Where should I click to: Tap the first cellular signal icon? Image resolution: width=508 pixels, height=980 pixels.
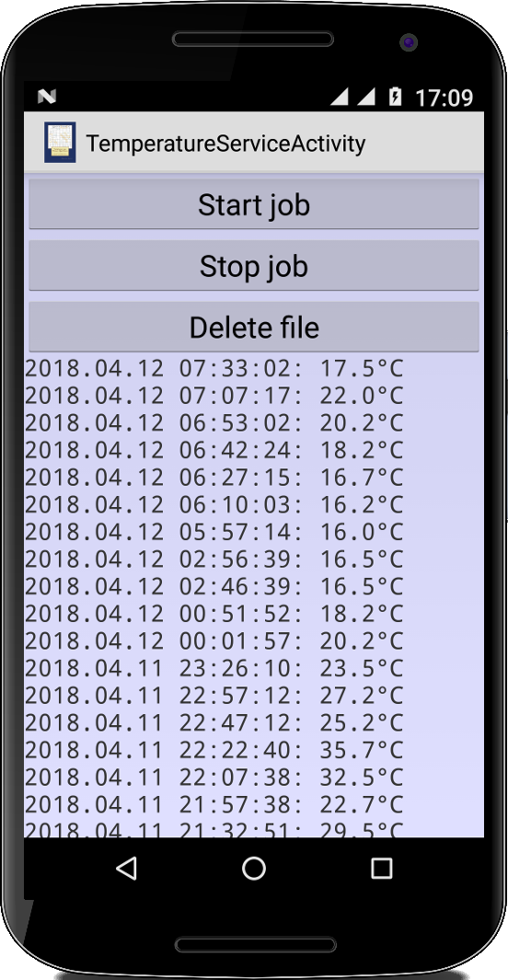tap(340, 97)
